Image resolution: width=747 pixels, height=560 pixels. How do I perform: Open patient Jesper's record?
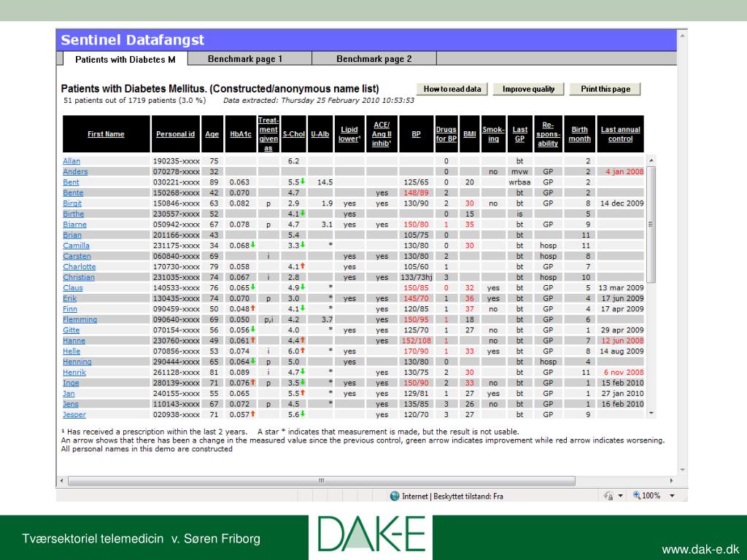74,415
